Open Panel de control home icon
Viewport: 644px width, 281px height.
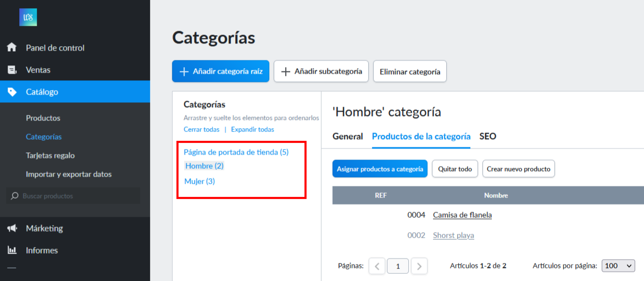[12, 48]
